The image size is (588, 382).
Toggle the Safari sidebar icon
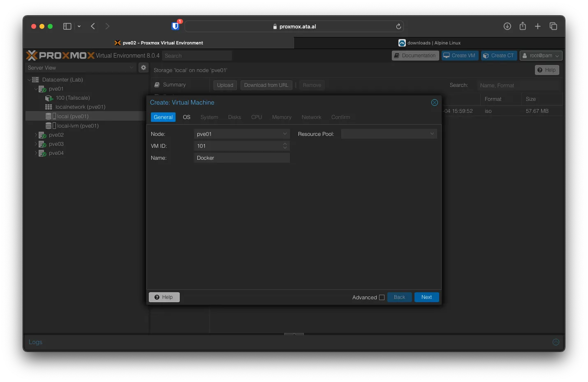[67, 26]
